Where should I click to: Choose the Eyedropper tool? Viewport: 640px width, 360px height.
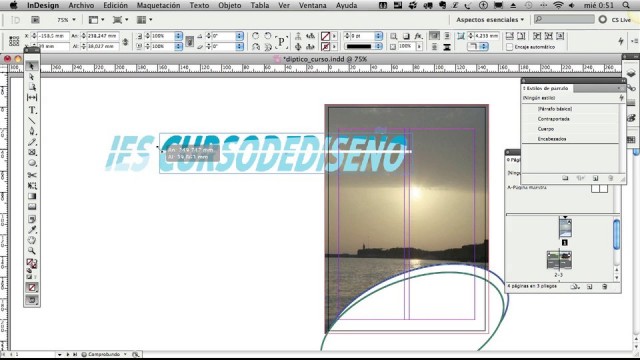(x=32, y=230)
